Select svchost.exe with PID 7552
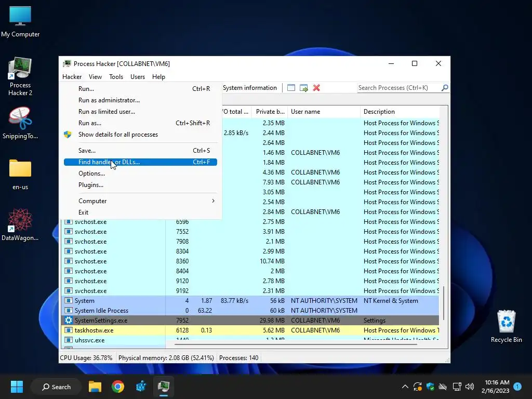Viewport: 532px width, 399px height. (250, 232)
